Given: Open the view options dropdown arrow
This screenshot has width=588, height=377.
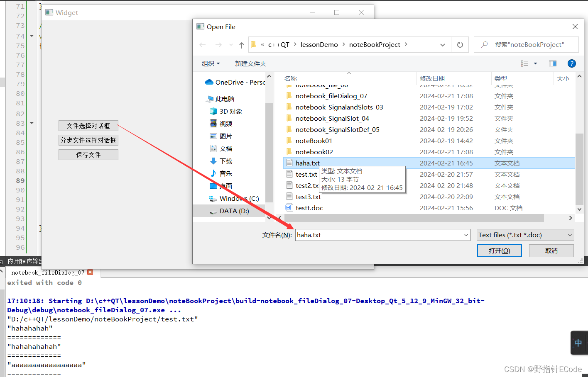Looking at the screenshot, I should pos(535,63).
